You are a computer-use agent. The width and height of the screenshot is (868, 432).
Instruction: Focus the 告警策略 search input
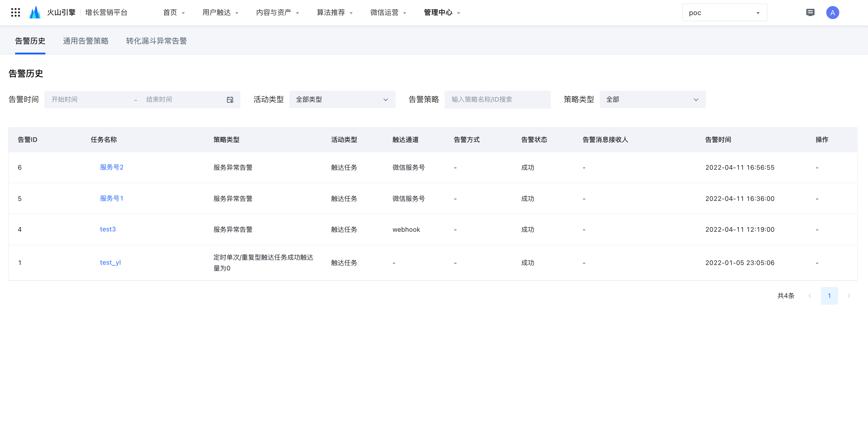click(497, 100)
